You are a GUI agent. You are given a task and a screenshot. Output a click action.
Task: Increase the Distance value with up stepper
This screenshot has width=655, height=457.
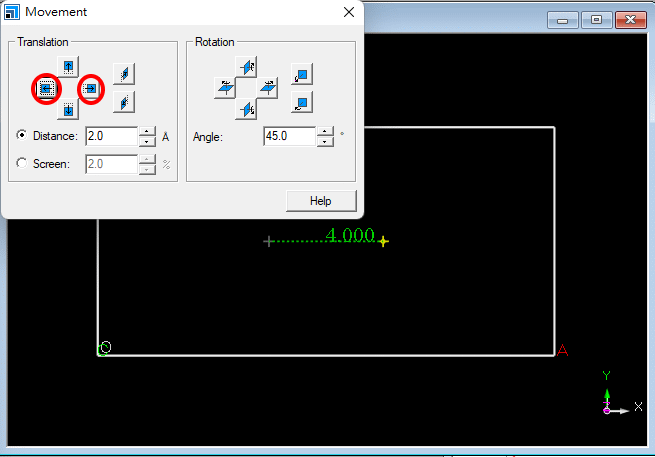click(x=147, y=131)
